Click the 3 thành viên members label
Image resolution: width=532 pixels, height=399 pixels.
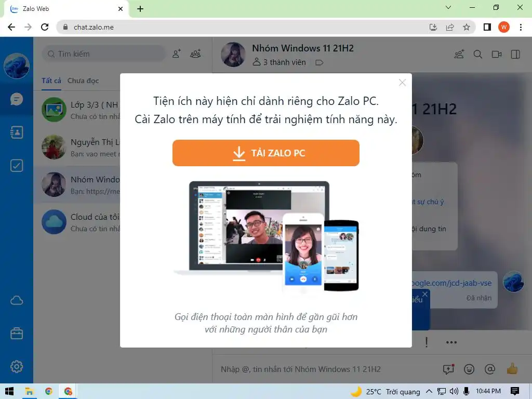pyautogui.click(x=280, y=62)
